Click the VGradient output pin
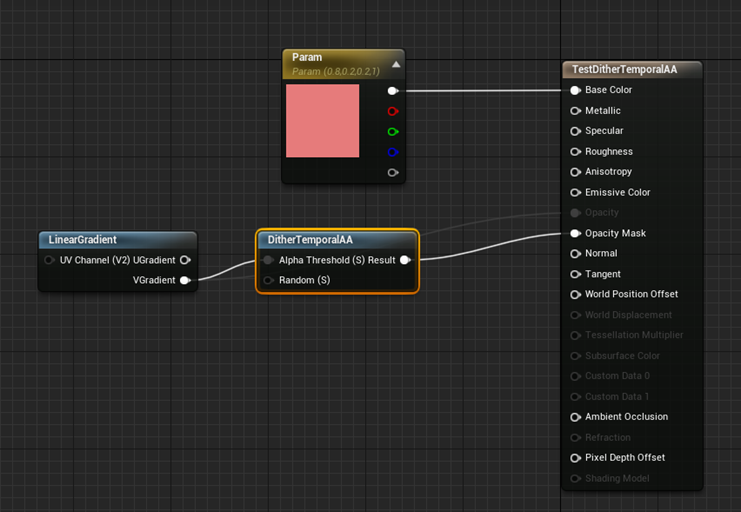The image size is (741, 512). coord(185,280)
